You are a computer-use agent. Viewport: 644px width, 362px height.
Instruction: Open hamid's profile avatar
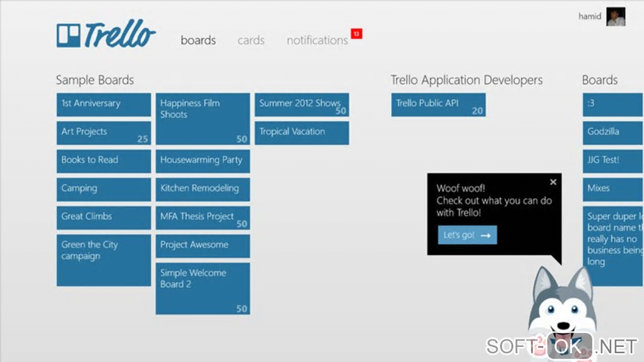pos(616,16)
